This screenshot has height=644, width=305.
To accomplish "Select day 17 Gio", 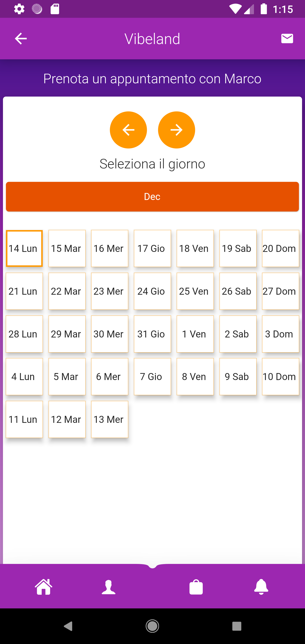I will [152, 248].
